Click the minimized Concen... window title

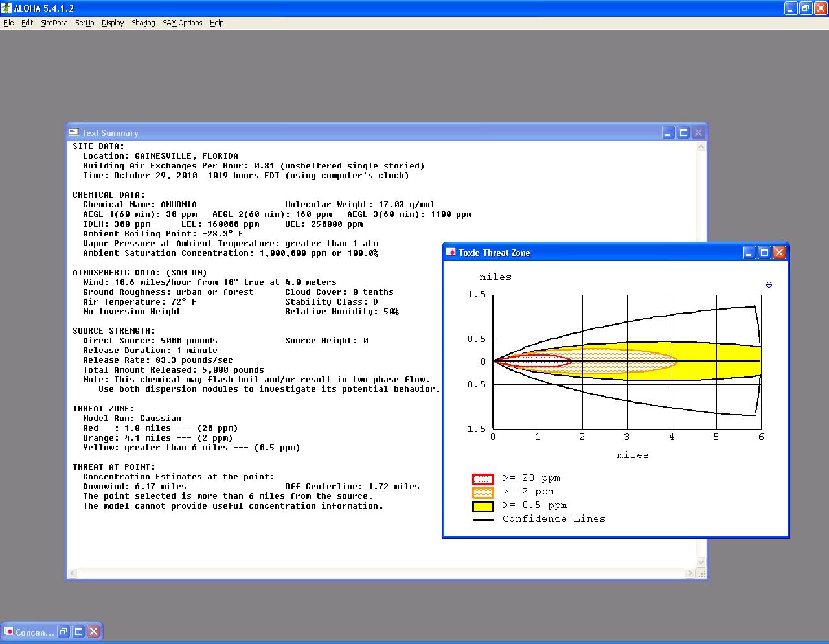35,632
